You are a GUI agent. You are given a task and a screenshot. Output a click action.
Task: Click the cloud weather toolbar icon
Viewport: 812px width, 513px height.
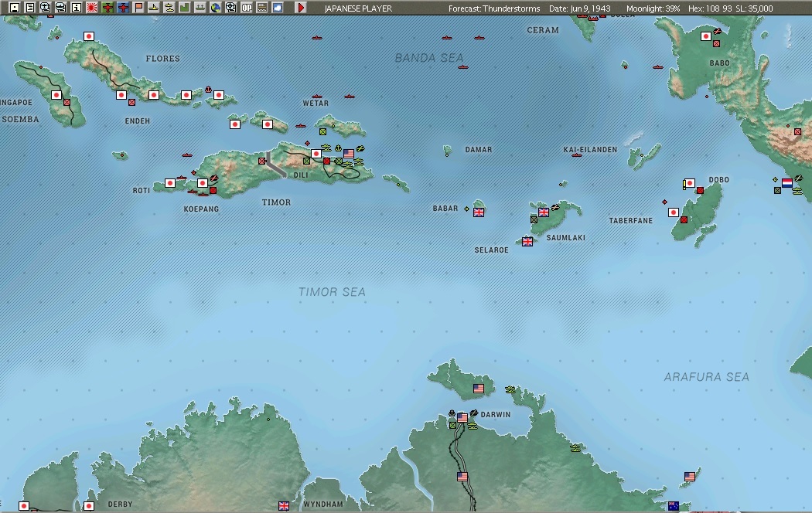click(278, 7)
